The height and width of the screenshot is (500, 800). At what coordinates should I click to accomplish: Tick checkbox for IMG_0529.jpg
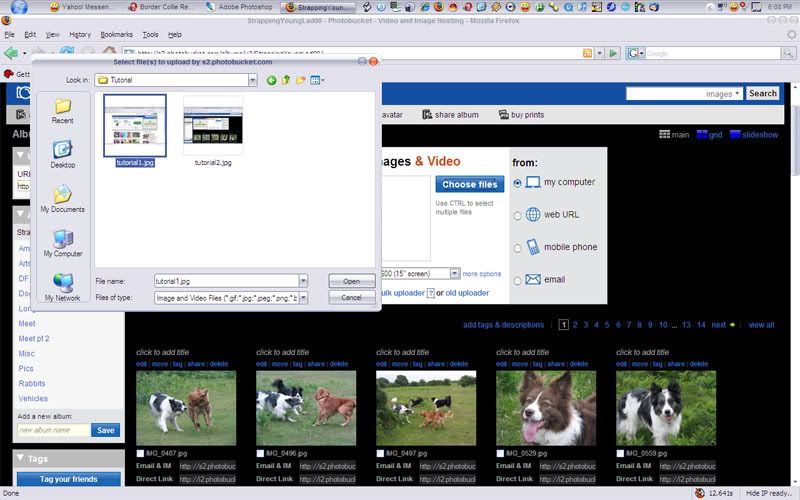click(x=500, y=453)
